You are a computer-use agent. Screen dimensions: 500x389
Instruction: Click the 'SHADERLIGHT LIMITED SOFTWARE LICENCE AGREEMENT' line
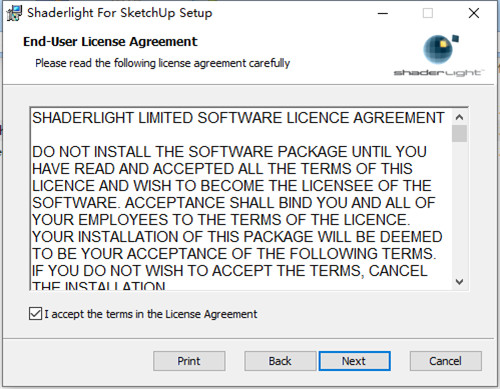click(x=238, y=118)
